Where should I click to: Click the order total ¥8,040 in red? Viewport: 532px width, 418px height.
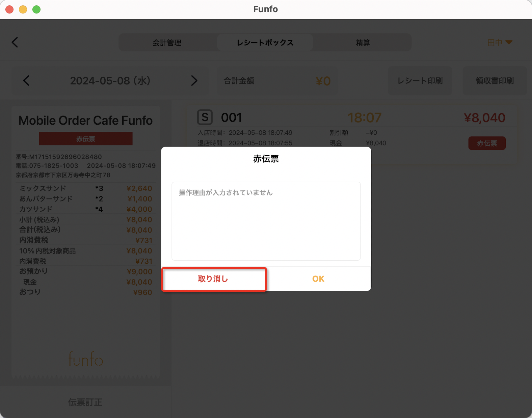tap(485, 117)
